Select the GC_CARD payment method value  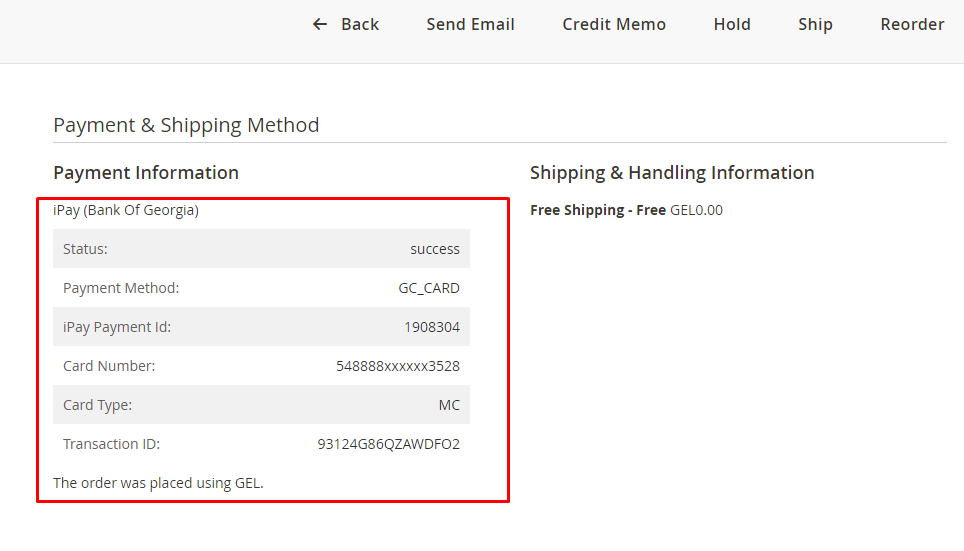point(429,288)
